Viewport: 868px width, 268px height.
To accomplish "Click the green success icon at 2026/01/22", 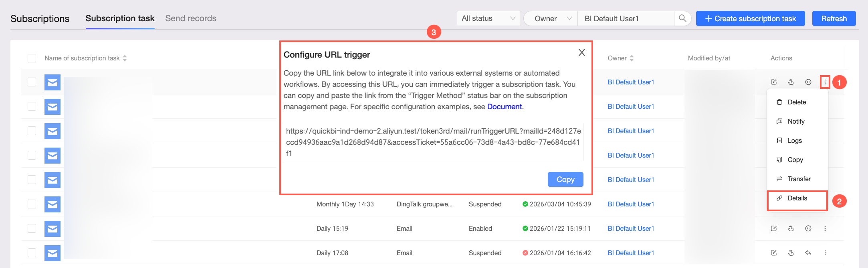I will pyautogui.click(x=525, y=228).
